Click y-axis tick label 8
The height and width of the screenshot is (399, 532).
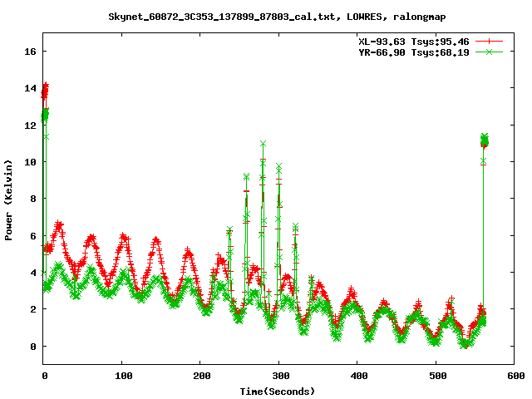[x=33, y=199]
